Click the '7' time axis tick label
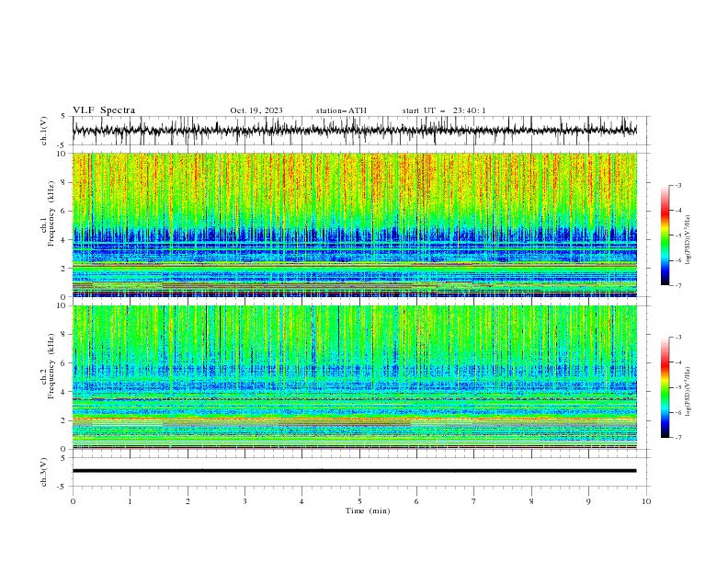Image resolution: width=728 pixels, height=563 pixels. (x=474, y=501)
